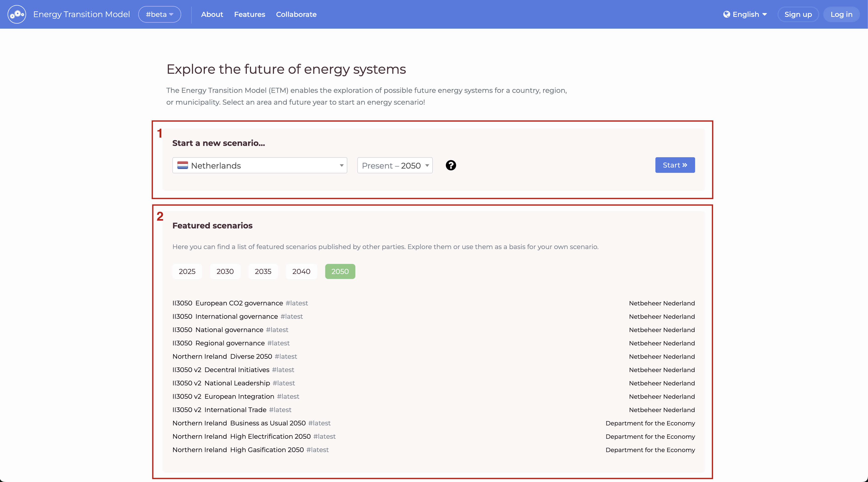Select the 2025 featured scenarios filter
The width and height of the screenshot is (868, 482).
187,271
